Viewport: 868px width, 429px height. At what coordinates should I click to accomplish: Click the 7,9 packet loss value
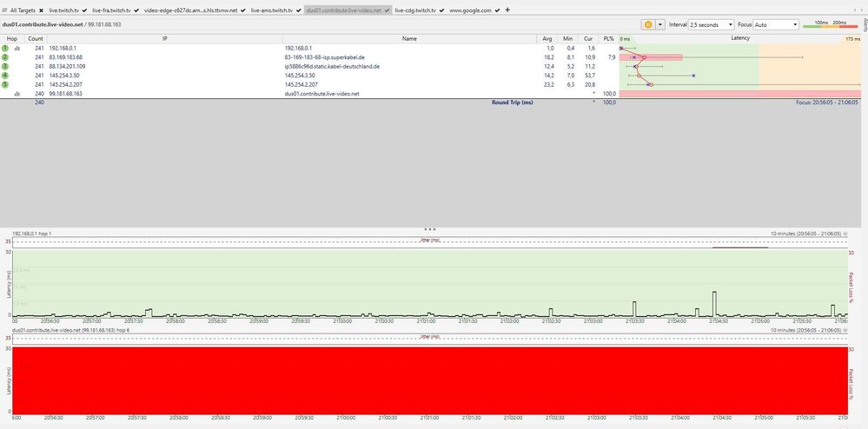coord(611,57)
